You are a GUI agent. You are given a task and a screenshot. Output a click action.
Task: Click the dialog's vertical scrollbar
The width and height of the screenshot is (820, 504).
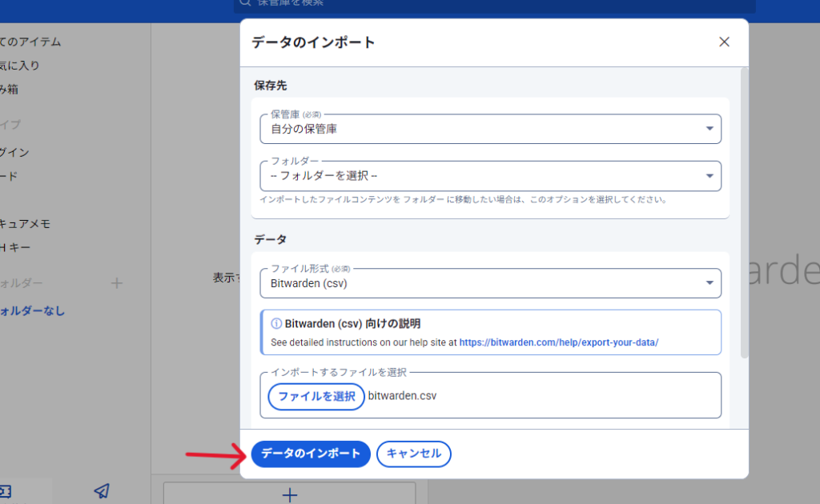tap(744, 213)
